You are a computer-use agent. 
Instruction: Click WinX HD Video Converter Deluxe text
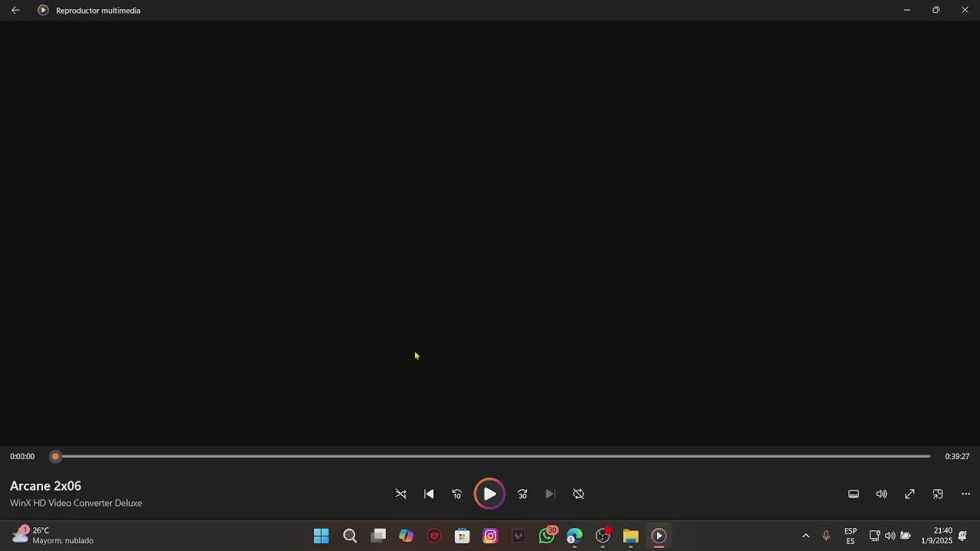[x=76, y=503]
